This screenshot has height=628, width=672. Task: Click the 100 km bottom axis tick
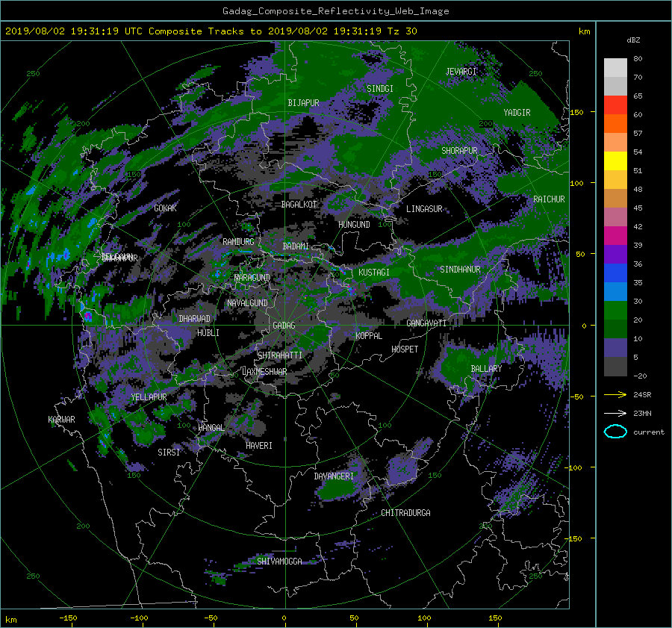424,618
